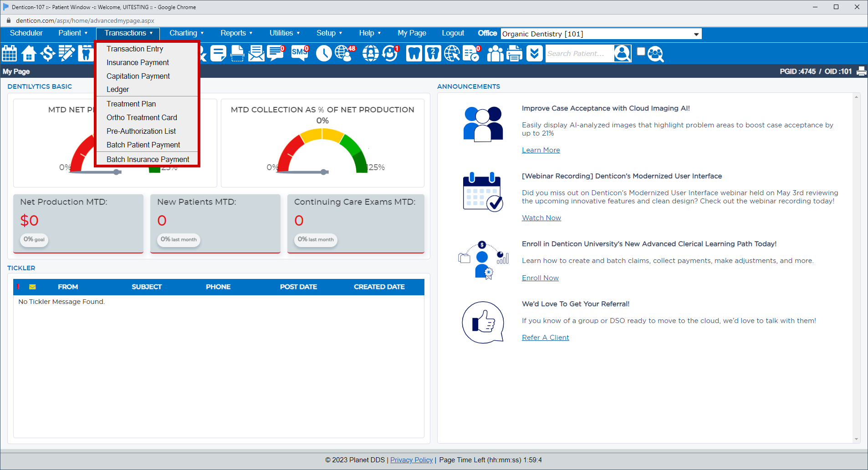Click inside the Search Patient field
Image resolution: width=868 pixels, height=470 pixels.
579,53
